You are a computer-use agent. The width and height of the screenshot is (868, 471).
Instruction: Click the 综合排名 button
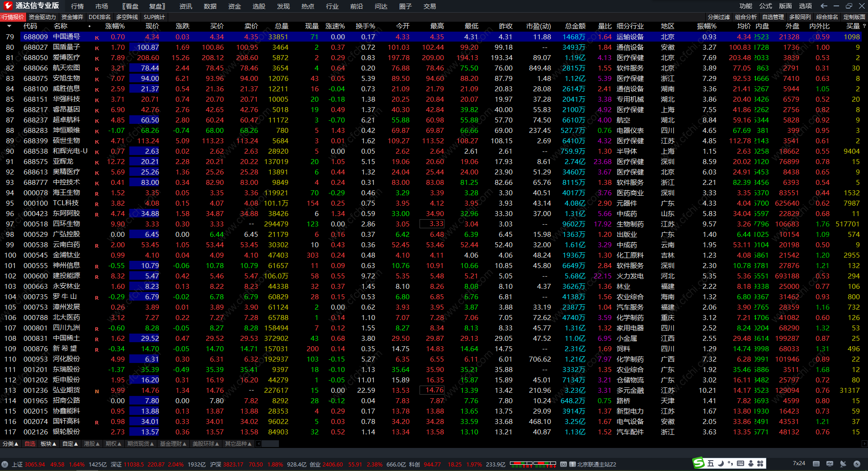(x=827, y=17)
